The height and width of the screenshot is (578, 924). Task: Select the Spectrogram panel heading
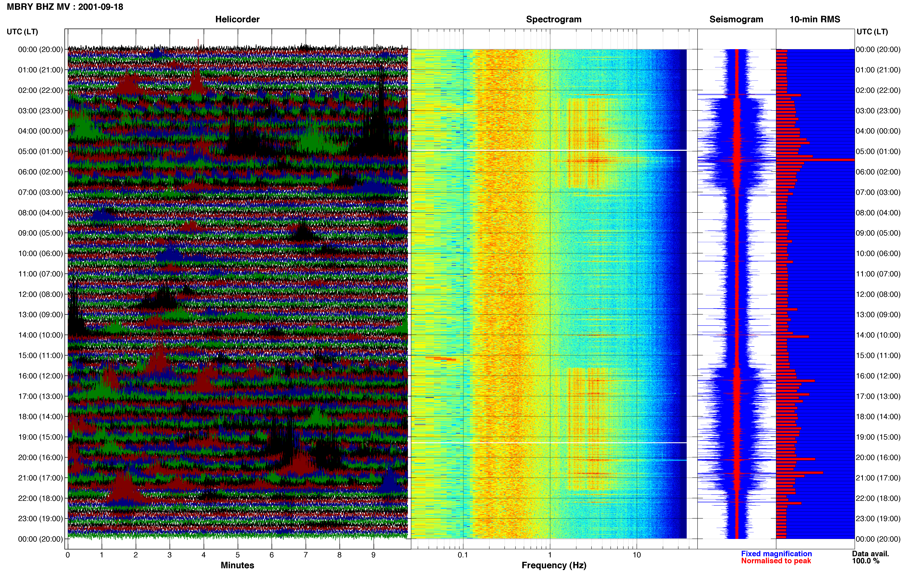(x=554, y=19)
